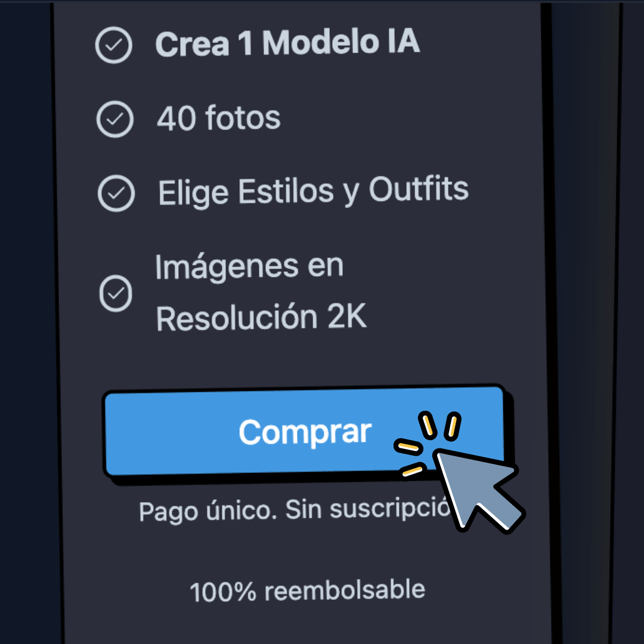Click the 100% reembolsable guarantee text

point(307,590)
